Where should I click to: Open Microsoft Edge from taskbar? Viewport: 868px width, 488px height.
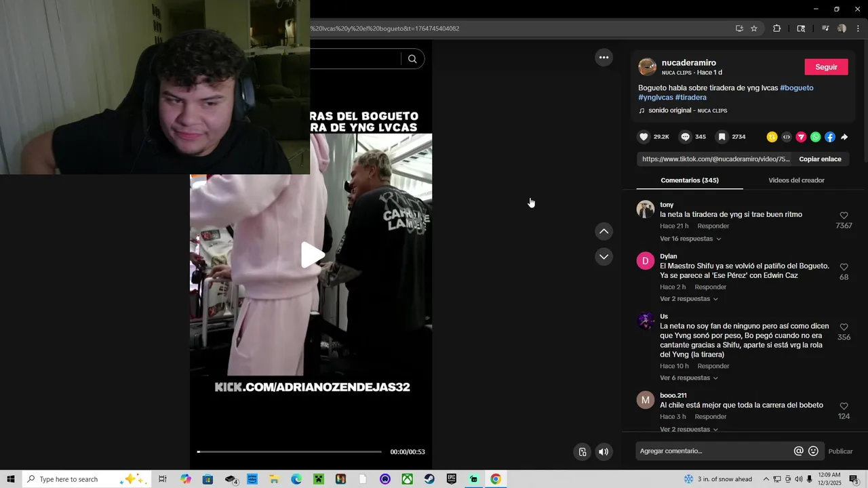coord(296,479)
